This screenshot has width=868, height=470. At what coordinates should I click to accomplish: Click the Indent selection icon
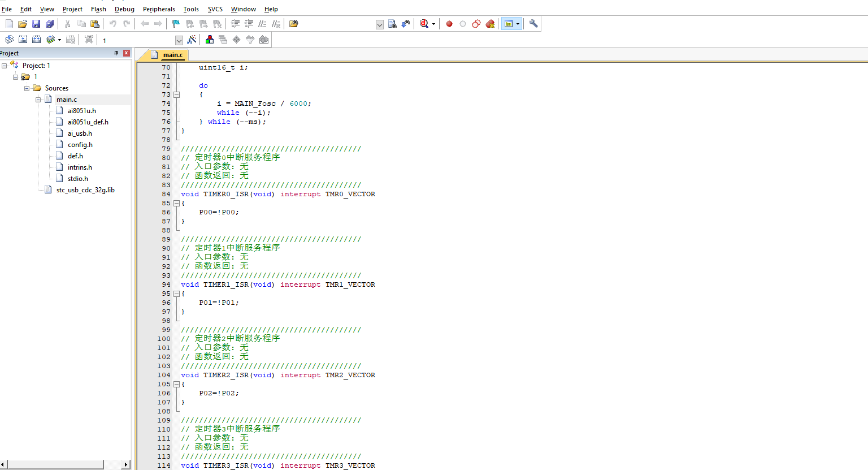point(235,24)
